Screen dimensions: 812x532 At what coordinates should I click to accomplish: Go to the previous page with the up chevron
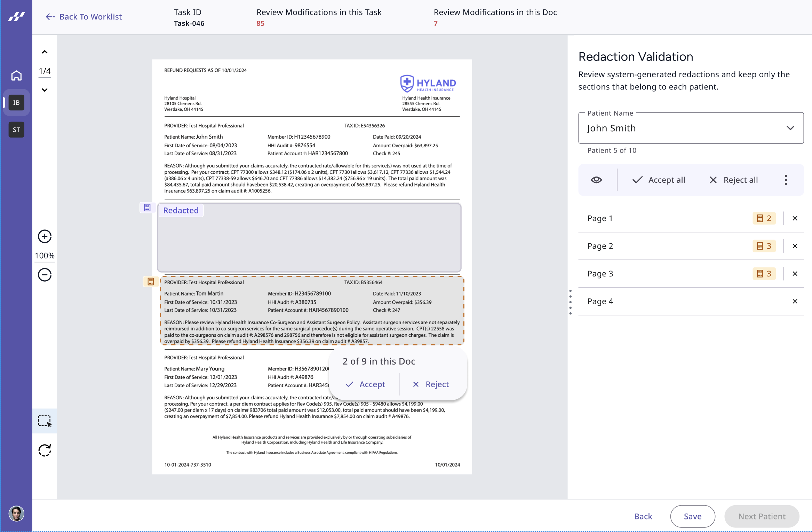tap(45, 52)
